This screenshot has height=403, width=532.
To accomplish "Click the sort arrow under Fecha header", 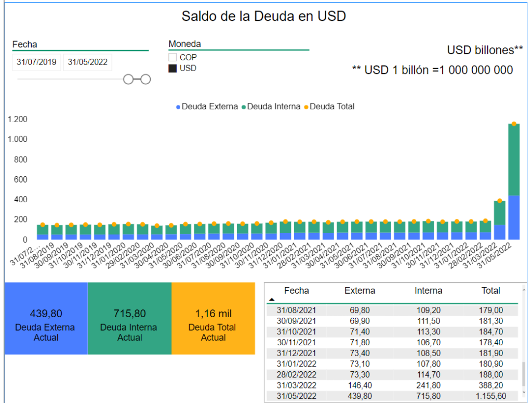I will (x=271, y=300).
